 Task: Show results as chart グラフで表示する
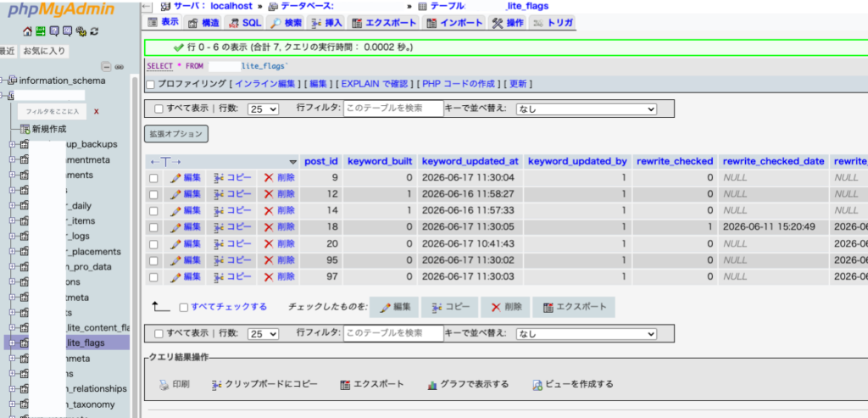(x=468, y=384)
